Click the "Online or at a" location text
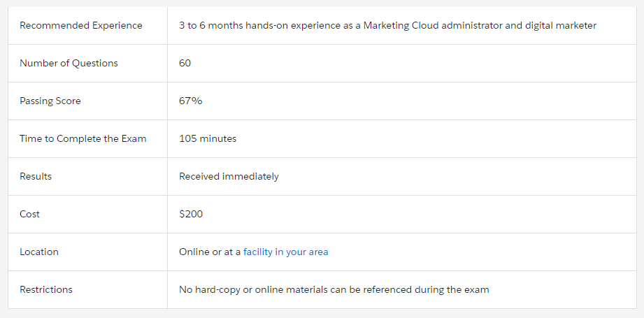644x318 pixels. (210, 252)
